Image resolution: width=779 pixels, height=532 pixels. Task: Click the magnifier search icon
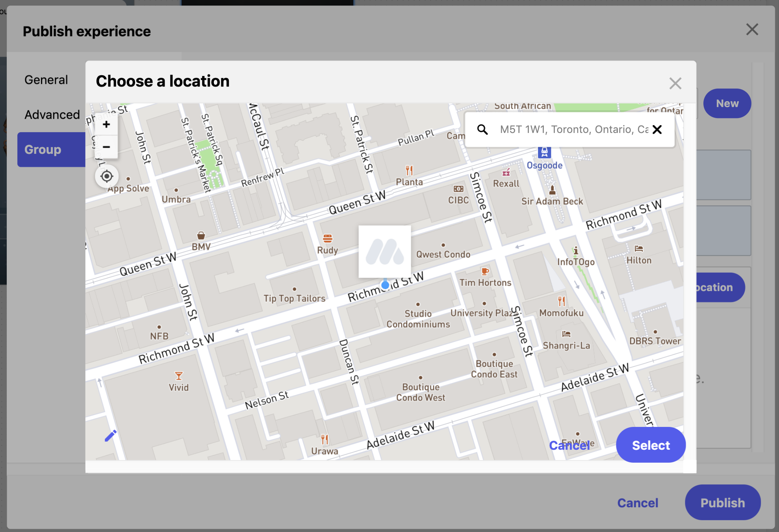click(482, 129)
